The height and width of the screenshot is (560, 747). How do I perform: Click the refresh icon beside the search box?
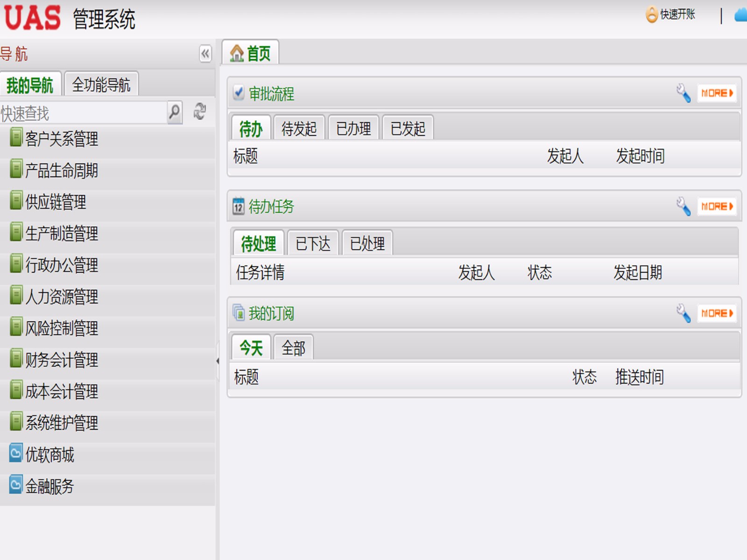[x=200, y=112]
